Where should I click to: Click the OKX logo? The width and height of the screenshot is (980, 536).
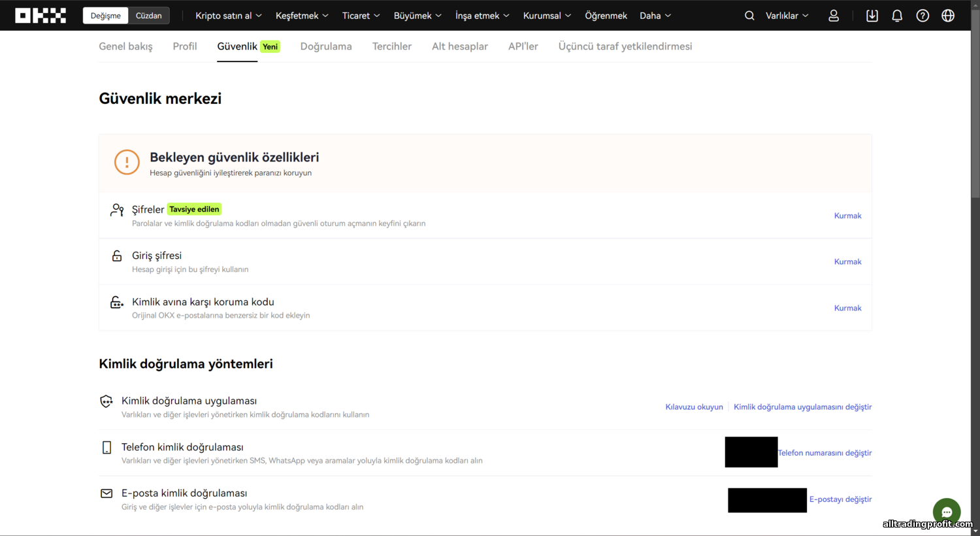(x=41, y=16)
